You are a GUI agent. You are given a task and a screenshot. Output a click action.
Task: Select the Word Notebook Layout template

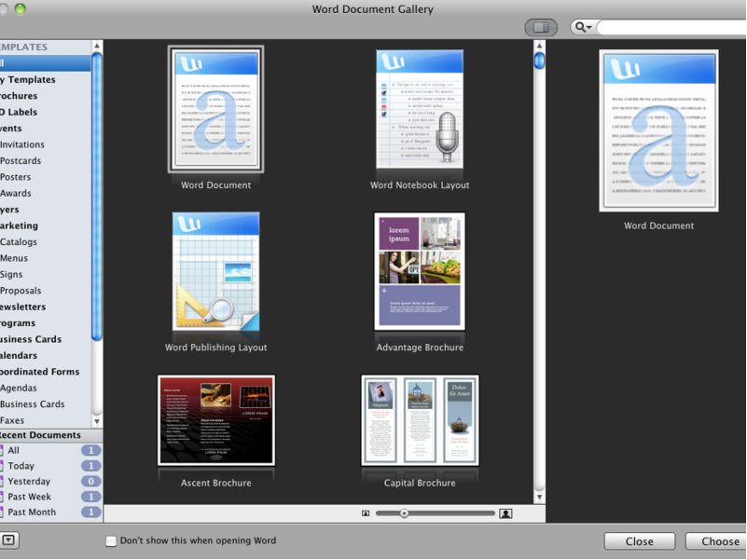pos(420,109)
